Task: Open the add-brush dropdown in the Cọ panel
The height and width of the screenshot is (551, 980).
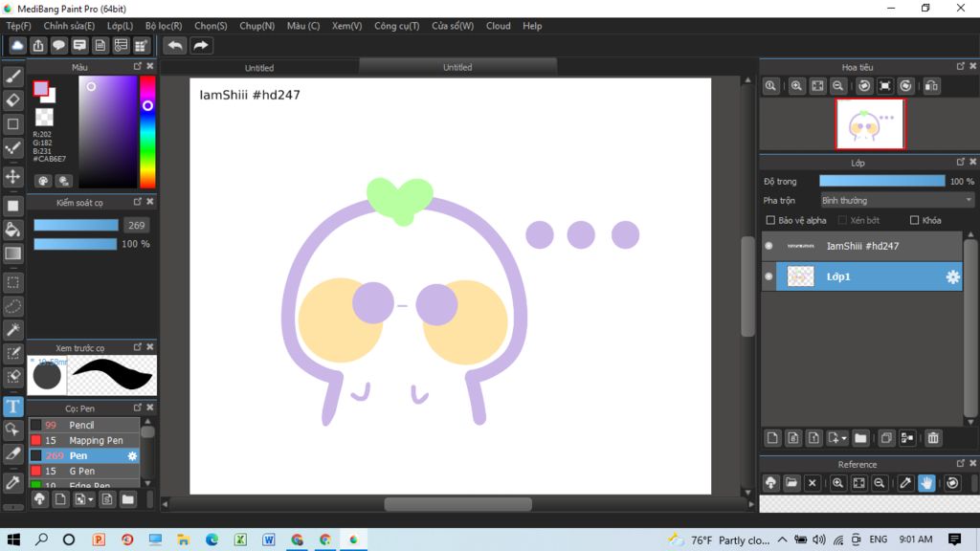Action: (91, 499)
